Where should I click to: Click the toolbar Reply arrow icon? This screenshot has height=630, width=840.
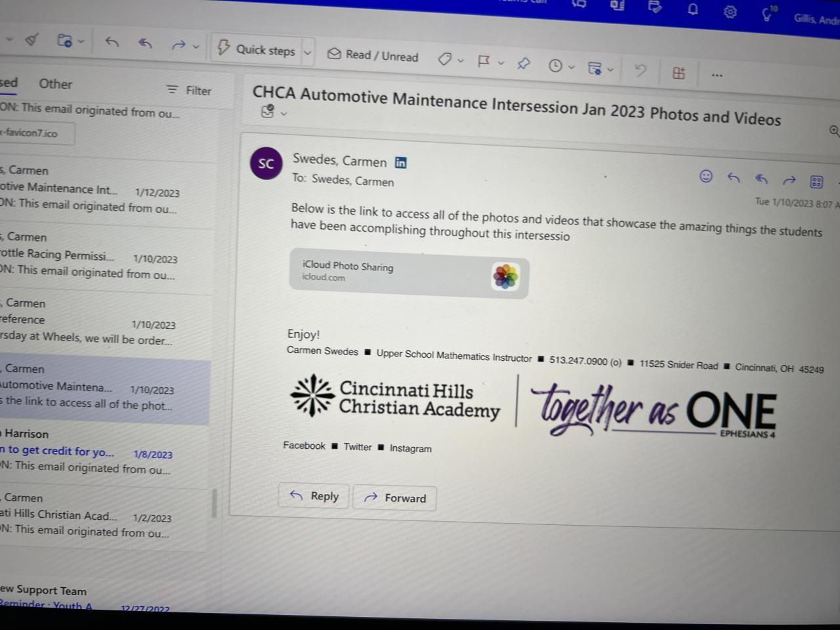112,43
